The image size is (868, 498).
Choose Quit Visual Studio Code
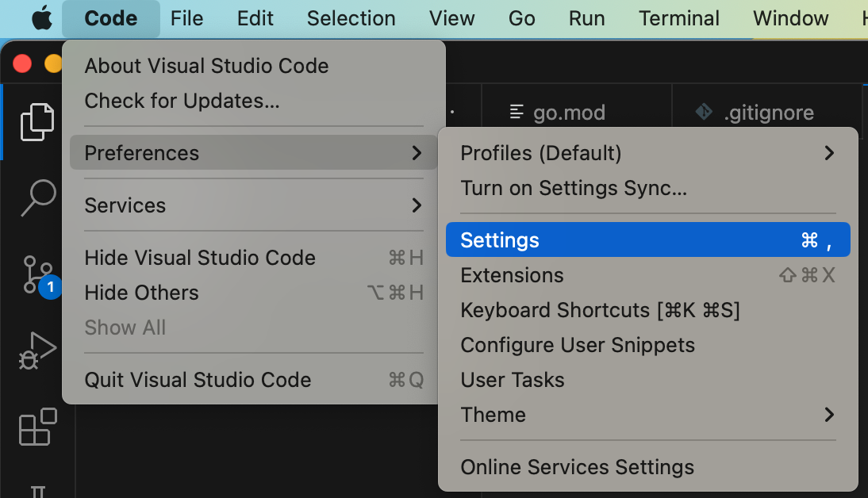coord(198,380)
